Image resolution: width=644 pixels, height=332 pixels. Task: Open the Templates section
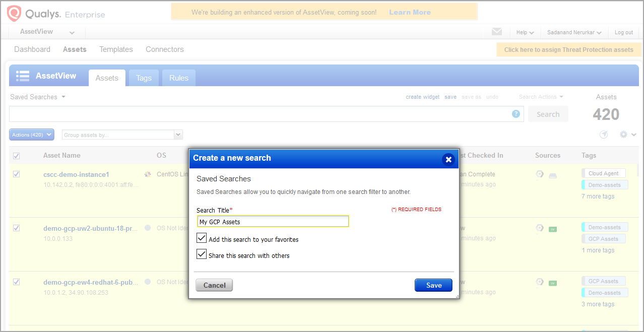pyautogui.click(x=116, y=49)
